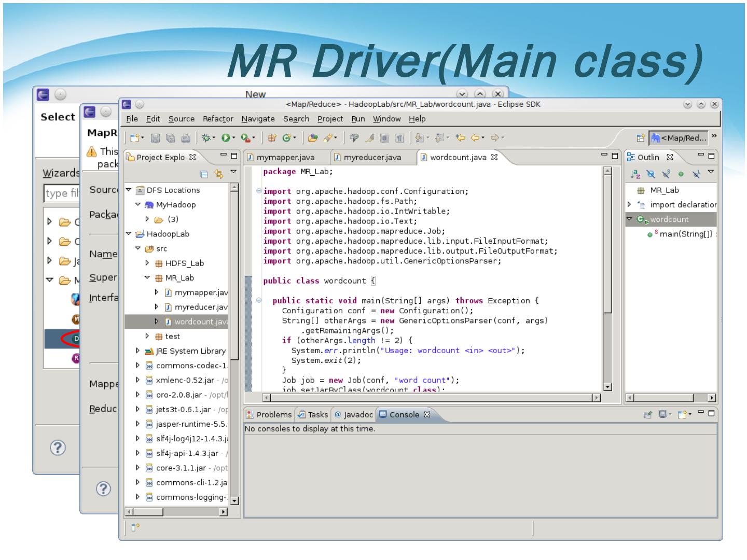The width and height of the screenshot is (747, 560).
Task: Click the Last Edit Location arrow icon
Action: (x=460, y=138)
